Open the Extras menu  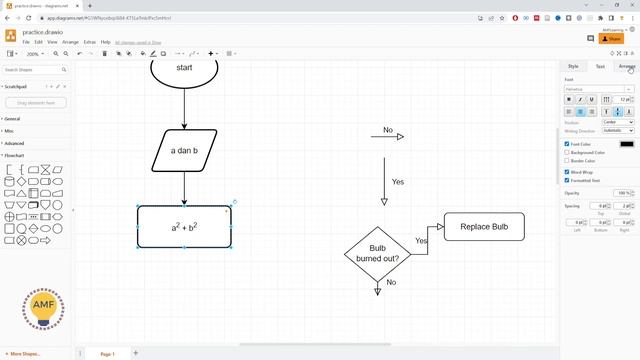(89, 42)
